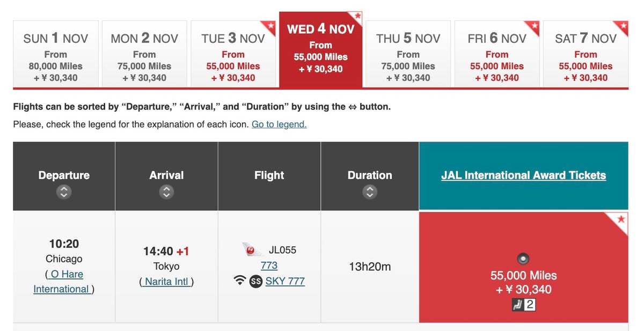The height and width of the screenshot is (331, 644).
Task: Click the Wi-Fi availability icon
Action: (x=240, y=281)
